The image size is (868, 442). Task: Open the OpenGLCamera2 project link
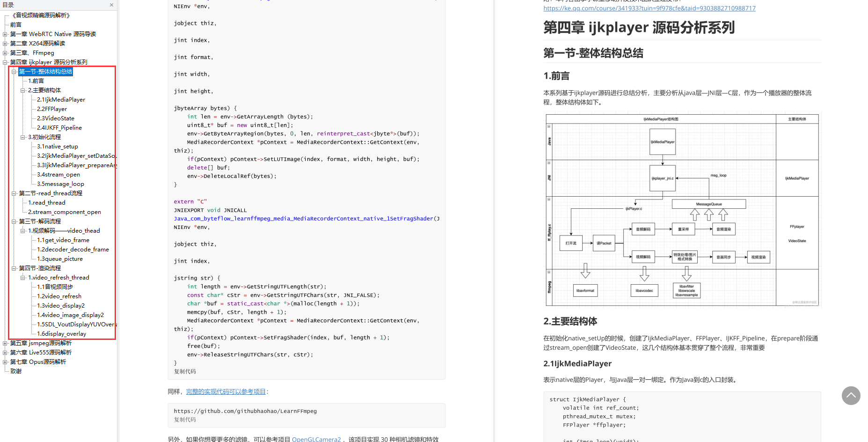tap(316, 439)
